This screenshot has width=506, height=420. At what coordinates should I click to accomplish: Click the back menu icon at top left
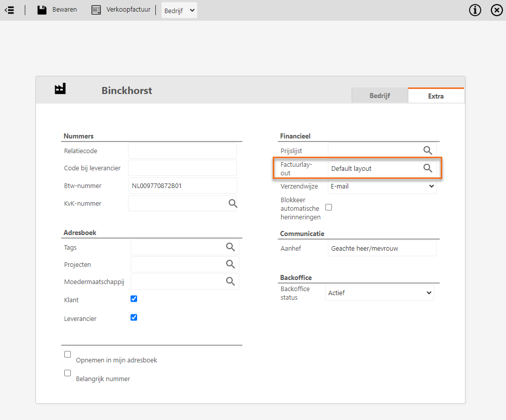click(9, 10)
